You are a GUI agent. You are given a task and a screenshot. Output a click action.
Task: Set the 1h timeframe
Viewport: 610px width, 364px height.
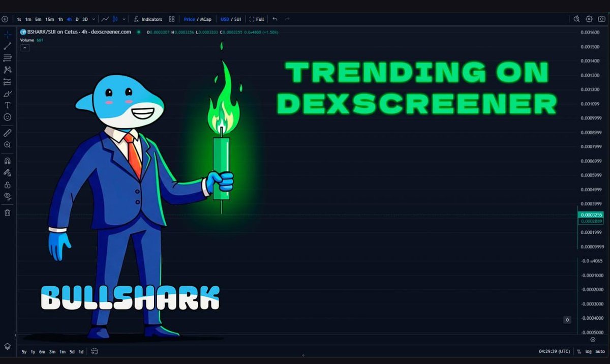click(60, 19)
